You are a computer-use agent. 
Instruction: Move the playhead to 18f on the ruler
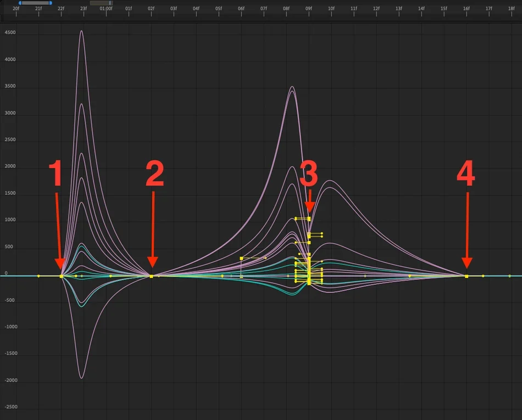tap(512, 9)
